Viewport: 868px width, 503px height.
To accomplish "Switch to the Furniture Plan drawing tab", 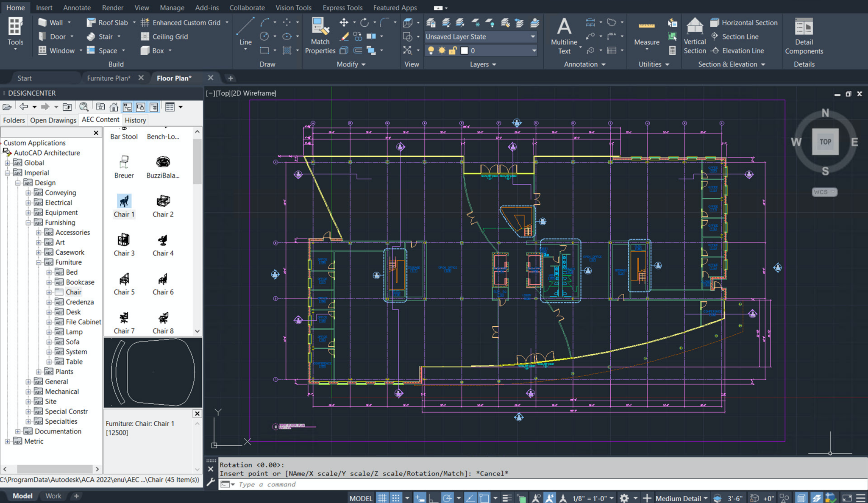I will click(x=108, y=78).
